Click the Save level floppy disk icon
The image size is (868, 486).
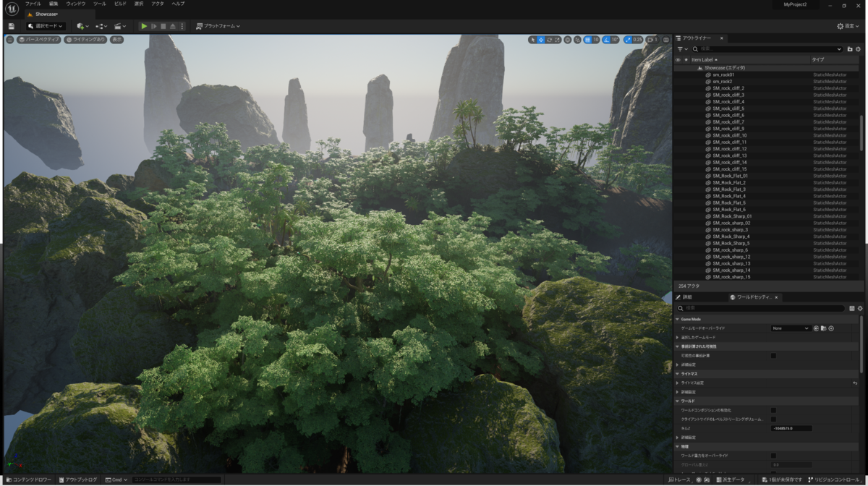[x=12, y=26]
